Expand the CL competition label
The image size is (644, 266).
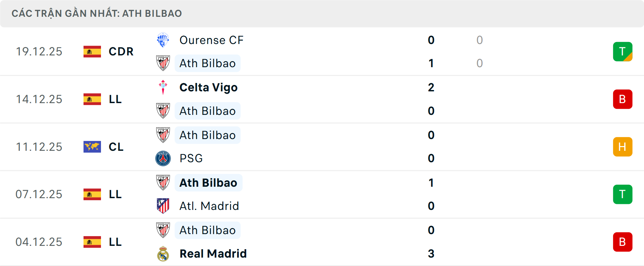(116, 147)
